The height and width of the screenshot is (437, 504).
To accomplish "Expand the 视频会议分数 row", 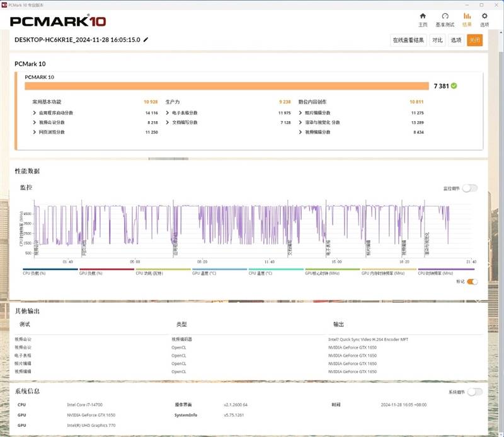I will (34, 122).
